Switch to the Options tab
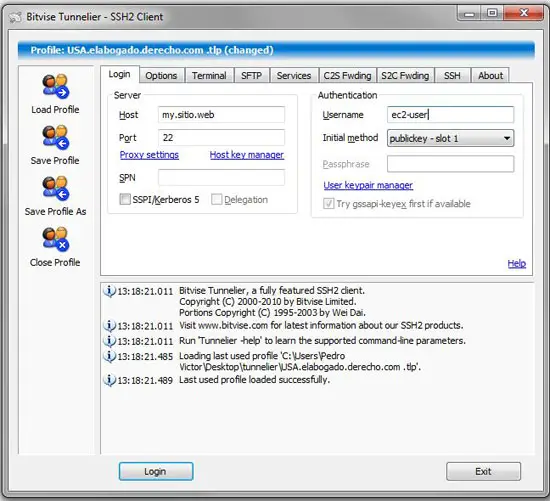 coord(161,75)
